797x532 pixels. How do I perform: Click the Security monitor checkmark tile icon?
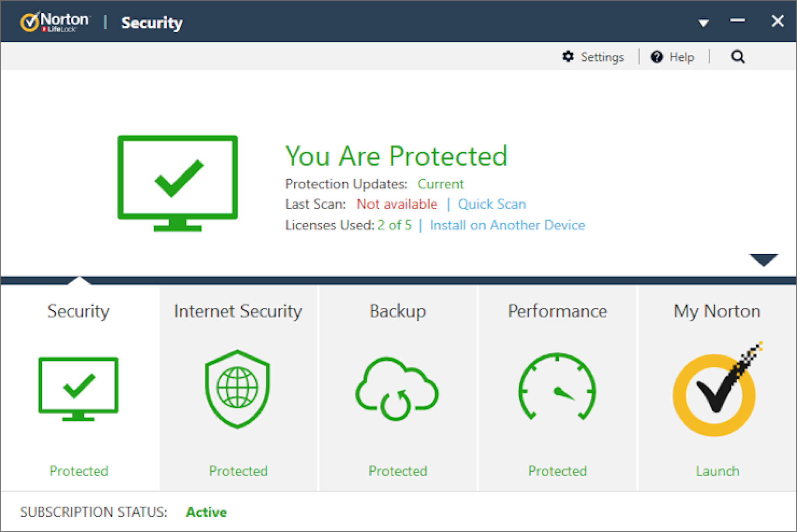click(x=78, y=388)
